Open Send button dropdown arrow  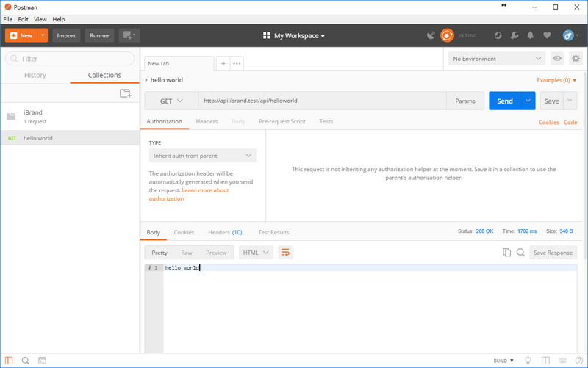click(528, 101)
